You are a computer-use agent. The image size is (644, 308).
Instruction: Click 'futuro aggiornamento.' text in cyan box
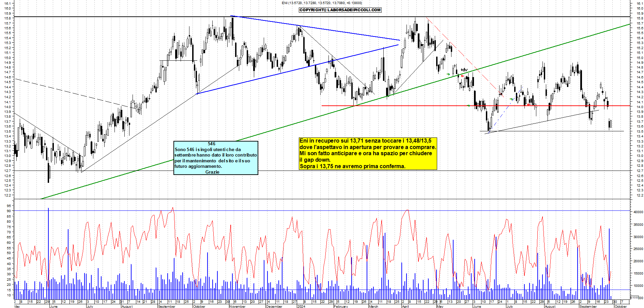[x=198, y=166]
